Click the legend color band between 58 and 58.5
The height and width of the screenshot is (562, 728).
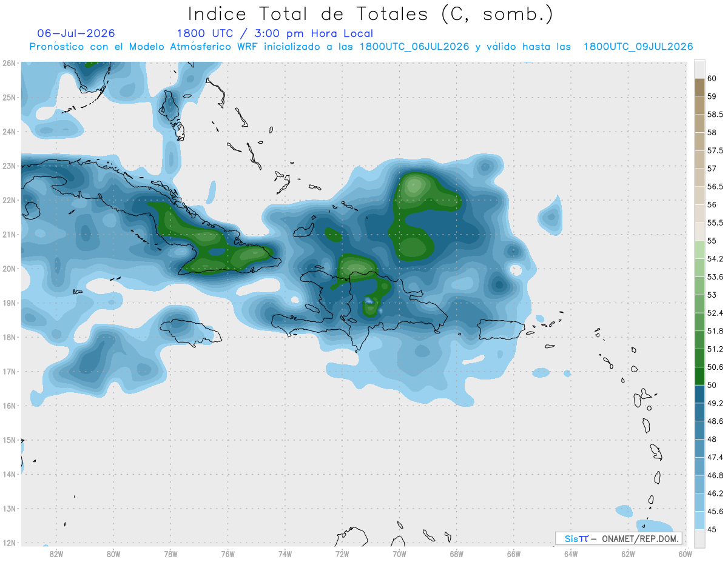point(699,123)
